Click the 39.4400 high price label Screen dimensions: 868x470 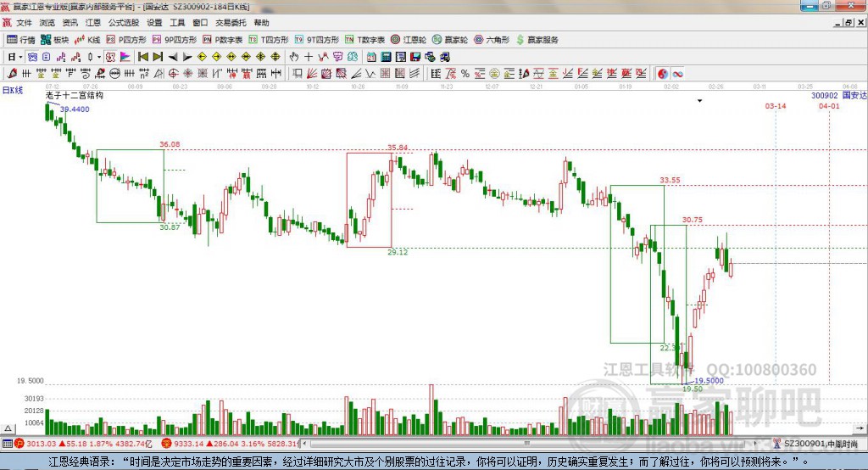75,109
